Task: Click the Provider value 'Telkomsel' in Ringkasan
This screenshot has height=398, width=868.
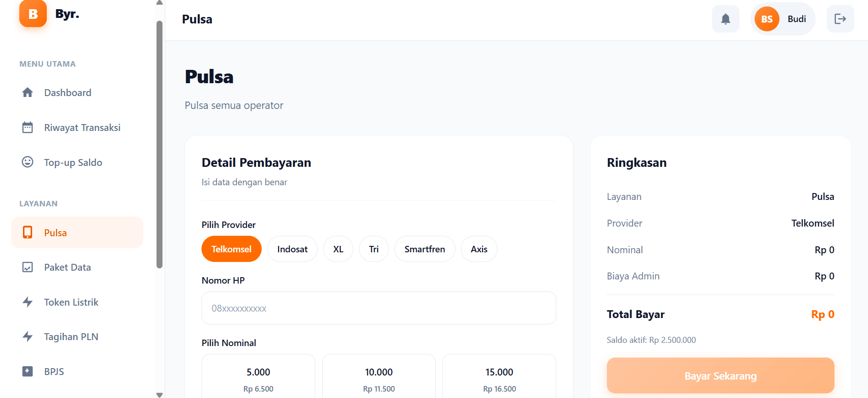Action: coord(813,223)
